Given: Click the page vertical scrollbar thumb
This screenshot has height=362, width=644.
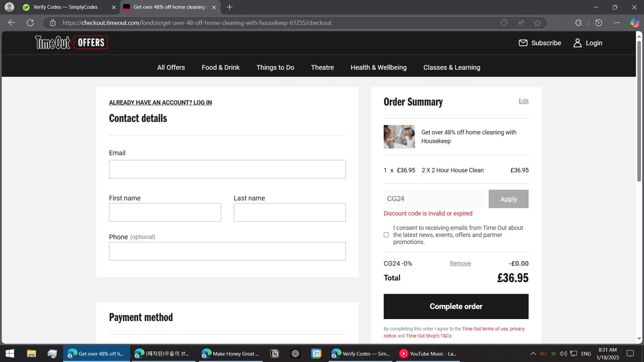Looking at the screenshot, I should [639, 111].
